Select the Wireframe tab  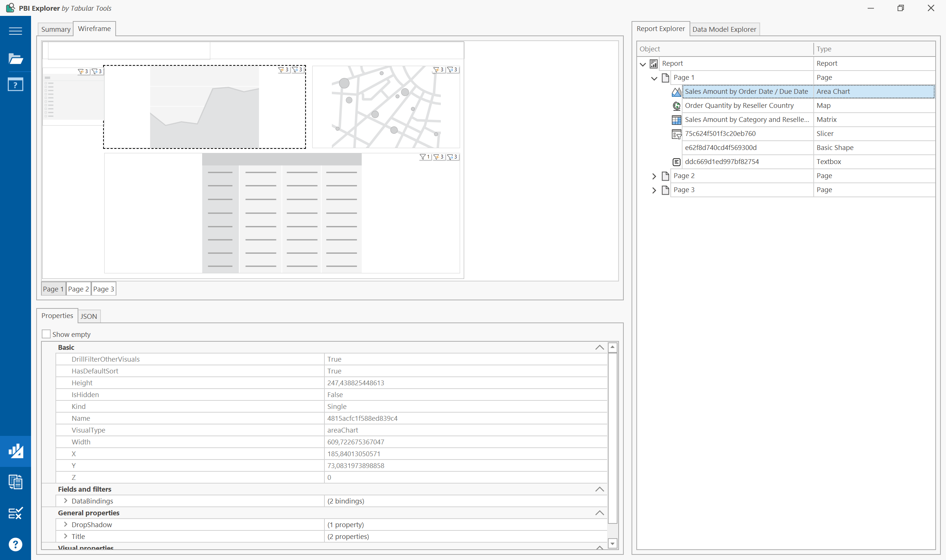[94, 29]
